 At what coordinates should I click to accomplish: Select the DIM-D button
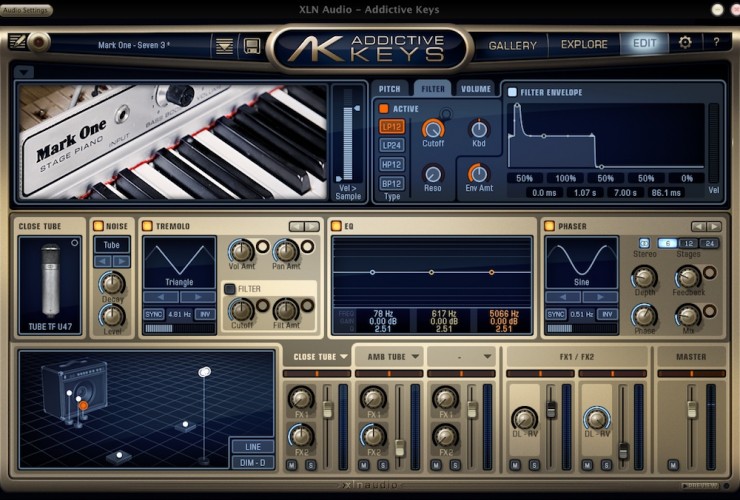pos(253,463)
